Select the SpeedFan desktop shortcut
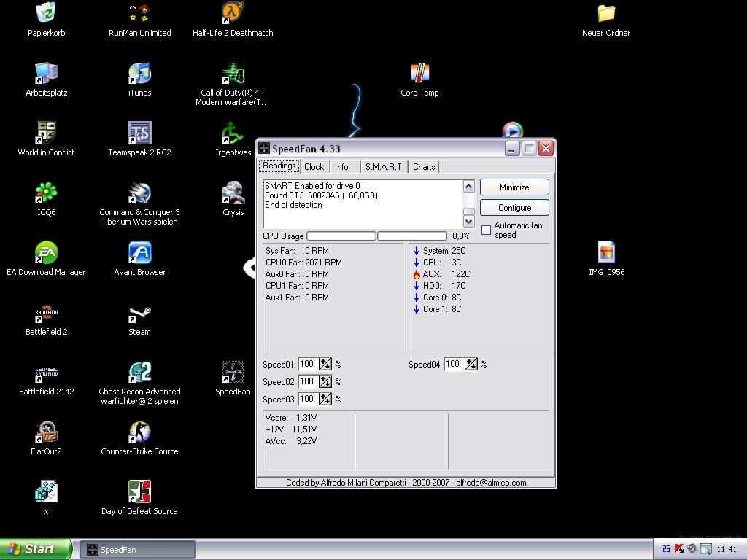 click(x=233, y=373)
